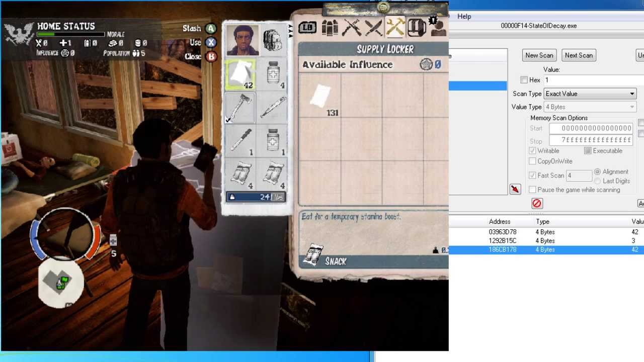The width and height of the screenshot is (644, 362).
Task: Click the Address column header
Action: (500, 222)
